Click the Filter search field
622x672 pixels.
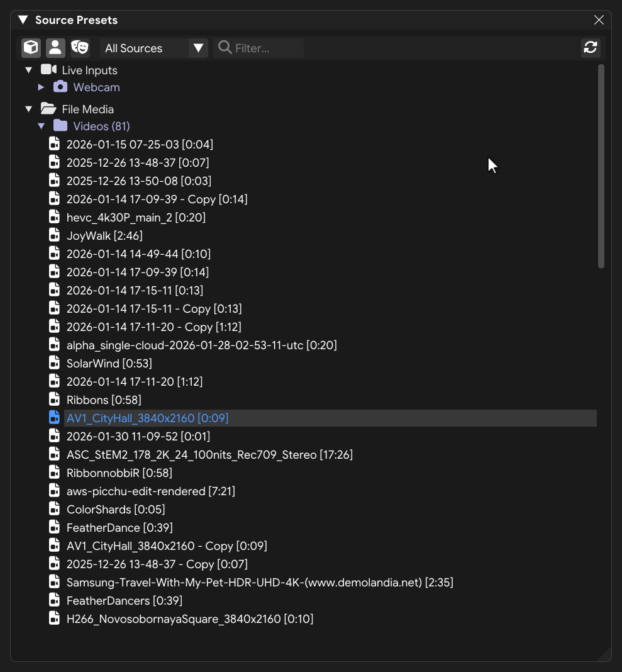(258, 48)
